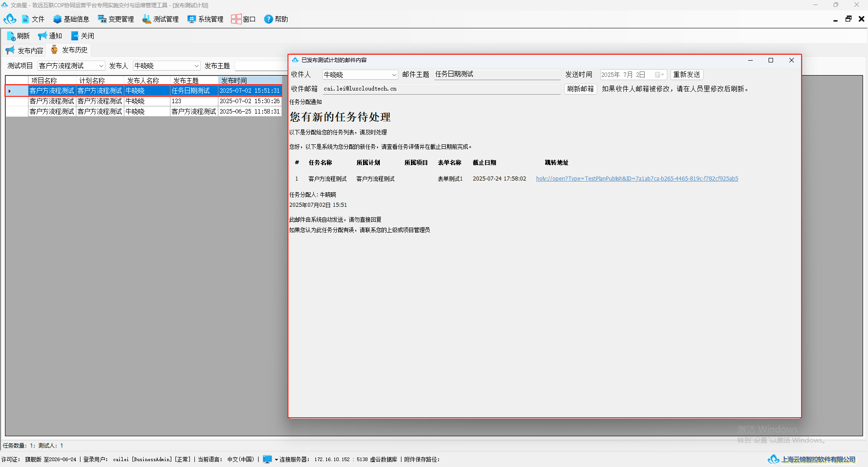Open the send time calendar dropdown arrow
The height and width of the screenshot is (467, 868).
(x=663, y=75)
